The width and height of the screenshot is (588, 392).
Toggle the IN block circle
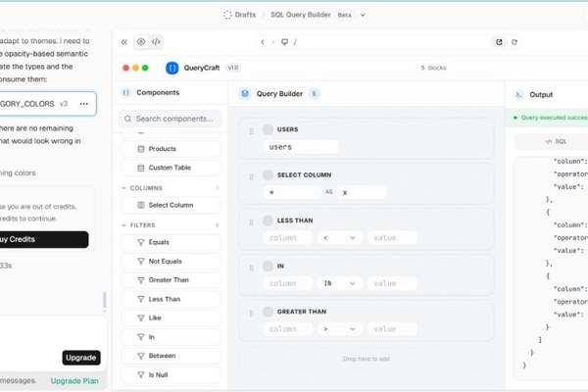[268, 266]
